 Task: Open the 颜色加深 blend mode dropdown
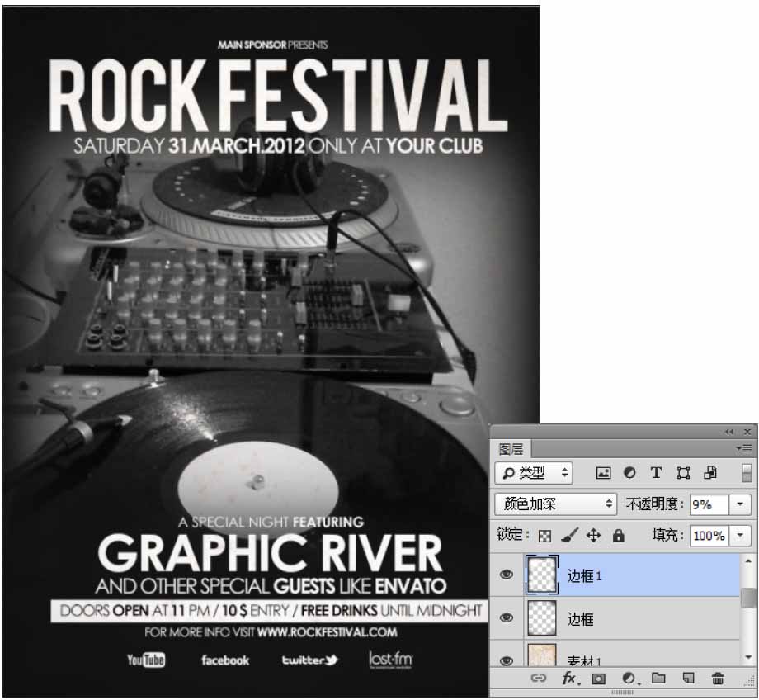556,504
